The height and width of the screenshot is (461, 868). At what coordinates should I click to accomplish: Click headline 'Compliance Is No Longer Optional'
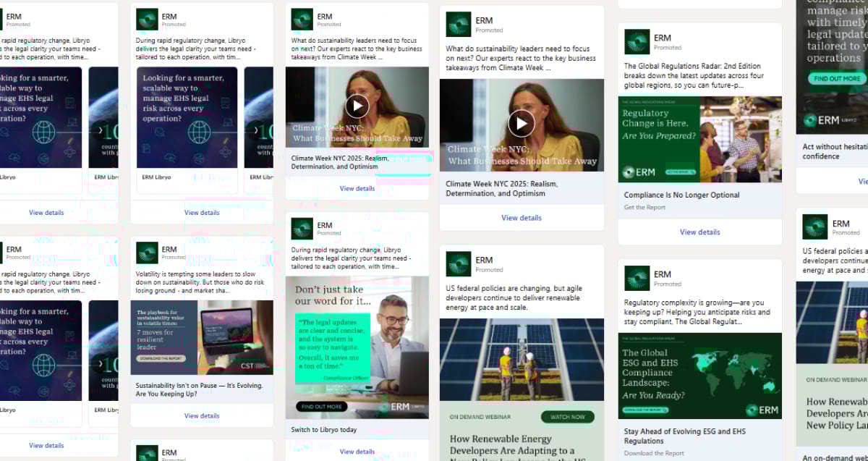tap(682, 195)
